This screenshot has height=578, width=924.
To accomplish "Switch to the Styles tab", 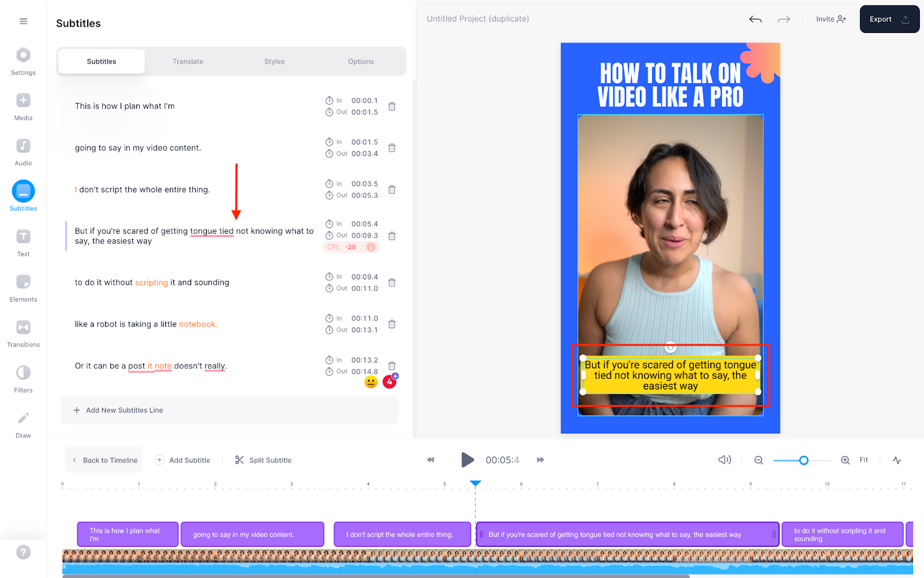I will 274,61.
